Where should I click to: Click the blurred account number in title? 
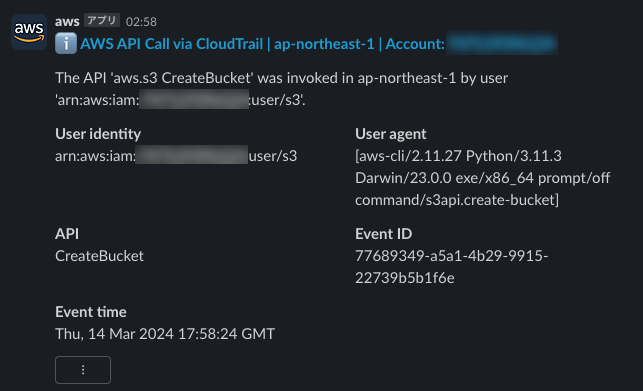click(501, 44)
